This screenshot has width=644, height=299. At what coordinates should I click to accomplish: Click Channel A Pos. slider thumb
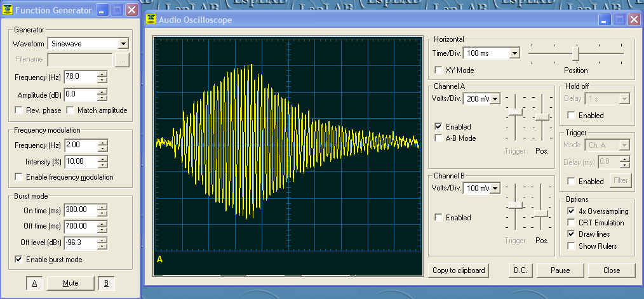542,117
